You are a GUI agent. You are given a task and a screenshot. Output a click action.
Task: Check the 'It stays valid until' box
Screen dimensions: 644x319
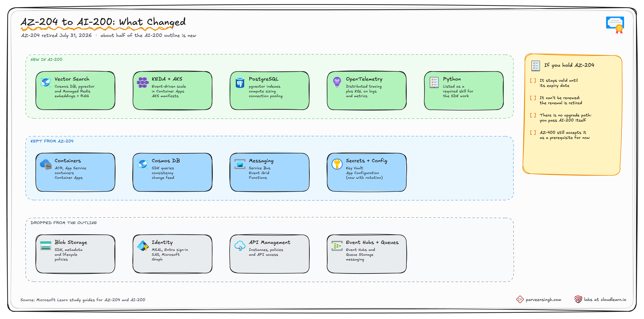tap(533, 81)
